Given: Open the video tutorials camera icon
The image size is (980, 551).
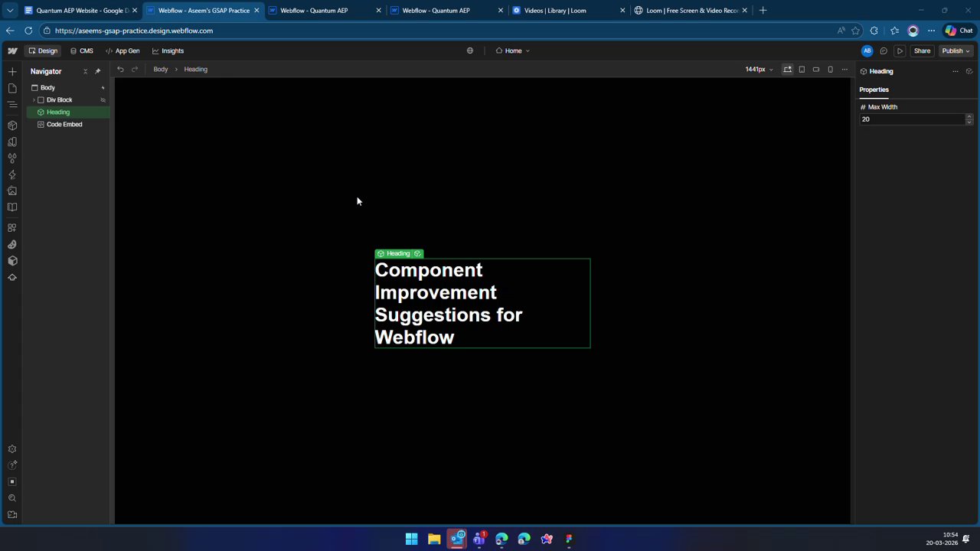Looking at the screenshot, I should pyautogui.click(x=11, y=515).
